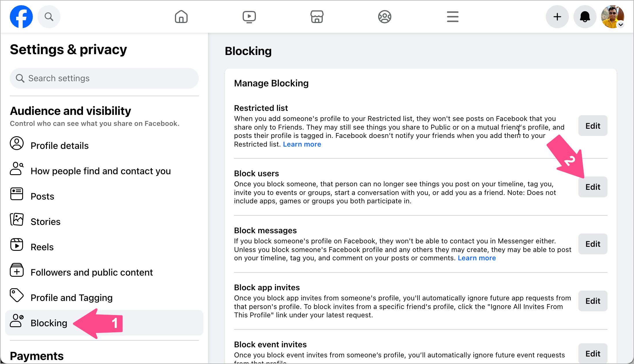Open the Facebook search magnifier button
Image resolution: width=634 pixels, height=364 pixels.
click(49, 17)
